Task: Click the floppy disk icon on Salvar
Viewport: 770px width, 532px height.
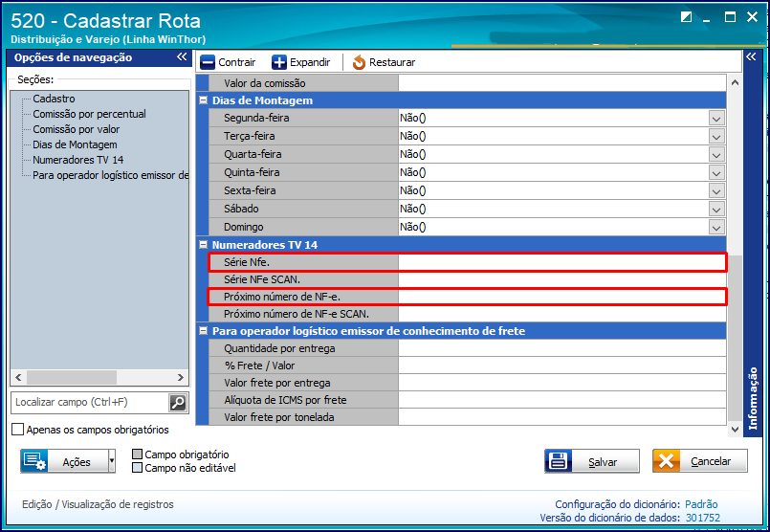Action: [x=559, y=461]
